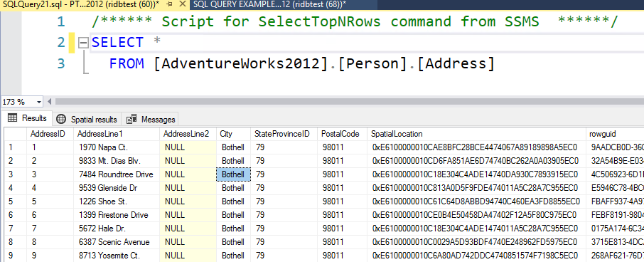Viewport: 644px width, 262px height.
Task: Click SpatialLocation value starting 0xE6100000010C813A
Action: point(477,188)
